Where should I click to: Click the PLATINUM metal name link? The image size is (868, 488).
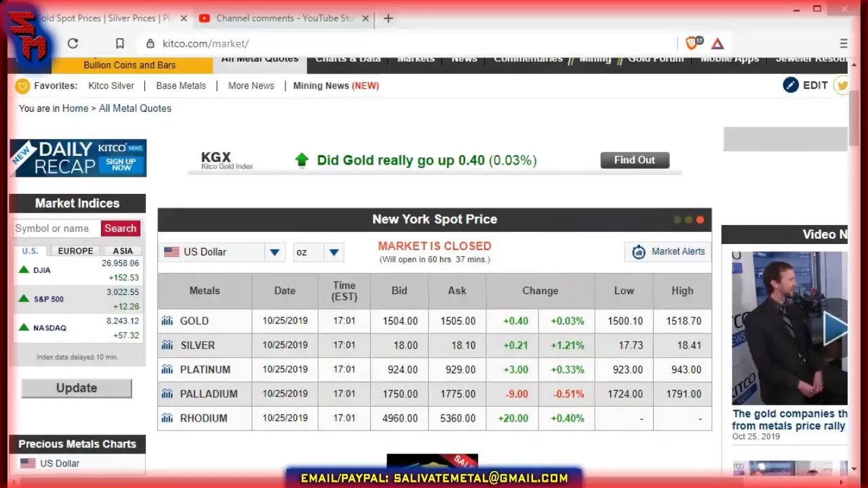click(205, 369)
